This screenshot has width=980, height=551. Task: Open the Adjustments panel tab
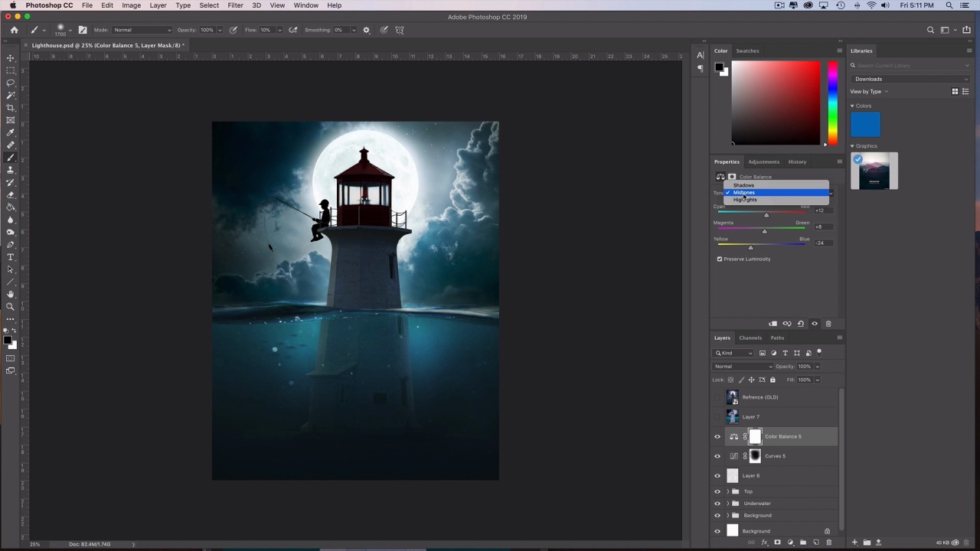point(763,161)
